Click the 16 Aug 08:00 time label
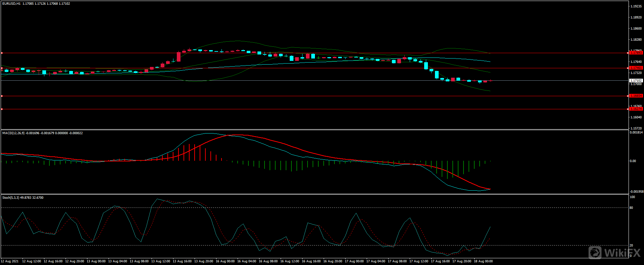This screenshot has width=644, height=265. tap(268, 261)
